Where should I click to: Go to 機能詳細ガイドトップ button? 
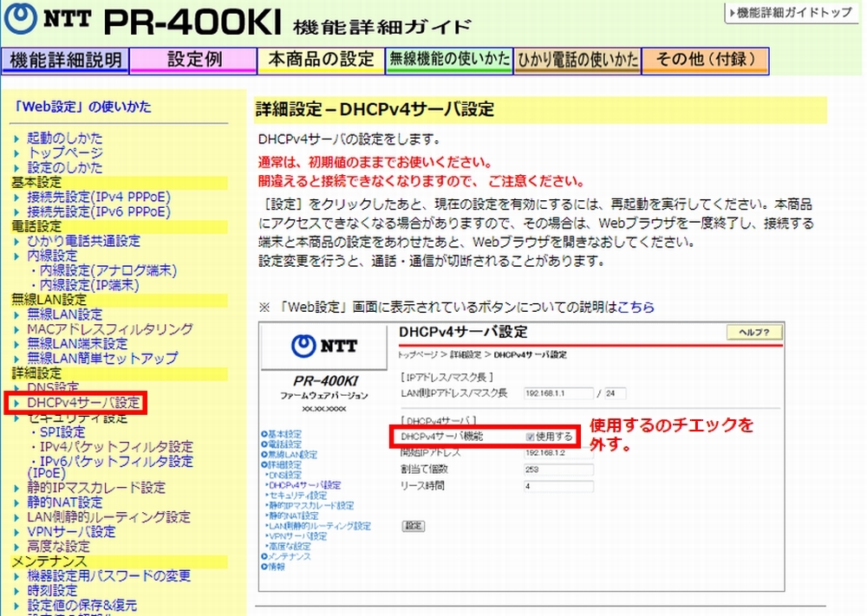[791, 13]
